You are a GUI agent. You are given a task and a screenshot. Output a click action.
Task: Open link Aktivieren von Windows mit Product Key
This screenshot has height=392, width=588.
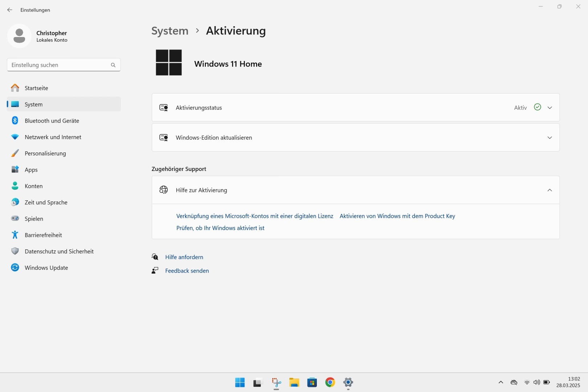(x=397, y=216)
